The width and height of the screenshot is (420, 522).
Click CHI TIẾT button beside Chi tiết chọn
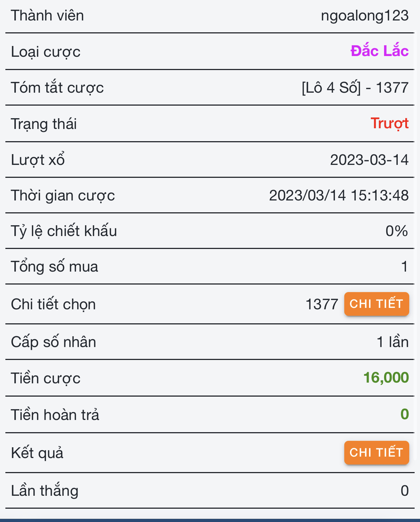tap(376, 304)
